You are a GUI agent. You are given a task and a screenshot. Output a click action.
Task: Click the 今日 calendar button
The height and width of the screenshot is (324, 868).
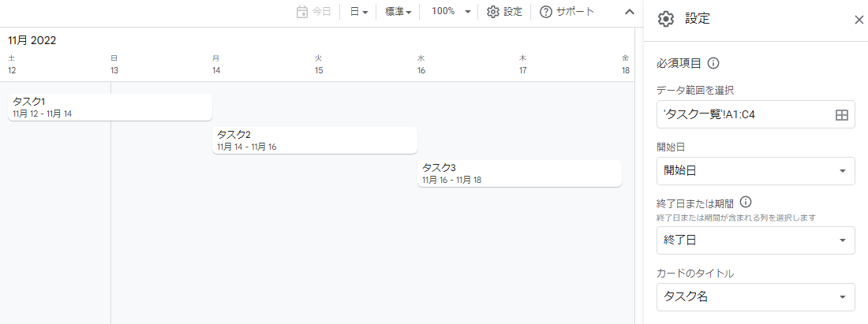(314, 12)
